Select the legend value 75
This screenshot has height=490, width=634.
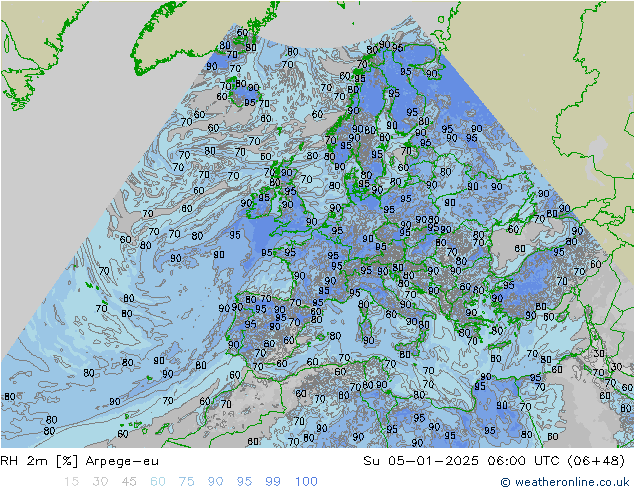coord(186,482)
